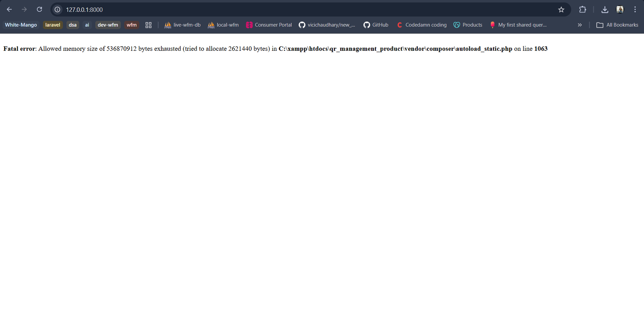Open the Extensions puzzle icon
This screenshot has width=644, height=324.
pos(582,9)
